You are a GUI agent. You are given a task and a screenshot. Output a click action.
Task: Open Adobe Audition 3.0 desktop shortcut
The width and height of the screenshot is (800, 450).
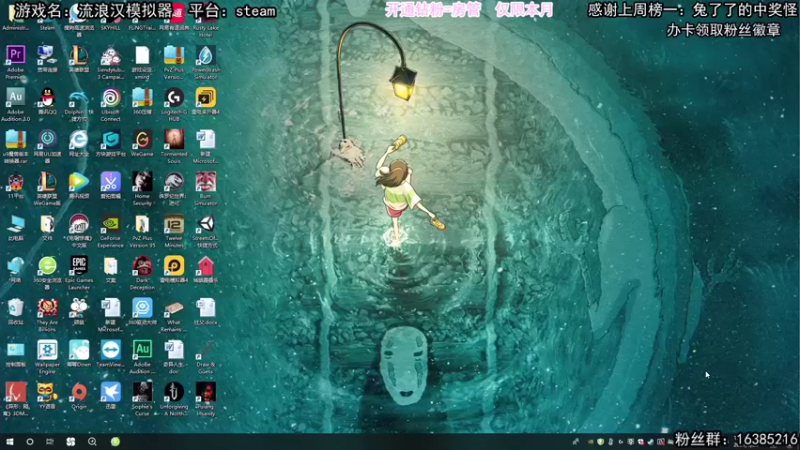(x=16, y=97)
